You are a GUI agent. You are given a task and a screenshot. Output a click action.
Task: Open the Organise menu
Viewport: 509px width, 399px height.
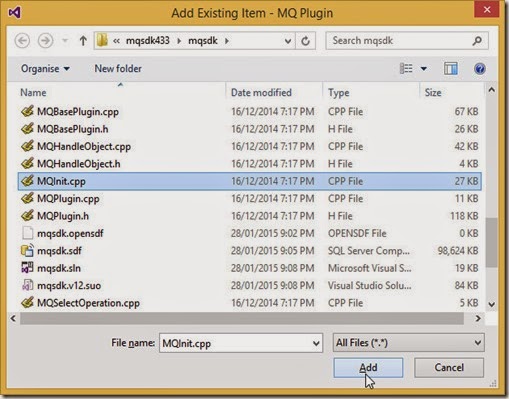click(x=45, y=69)
